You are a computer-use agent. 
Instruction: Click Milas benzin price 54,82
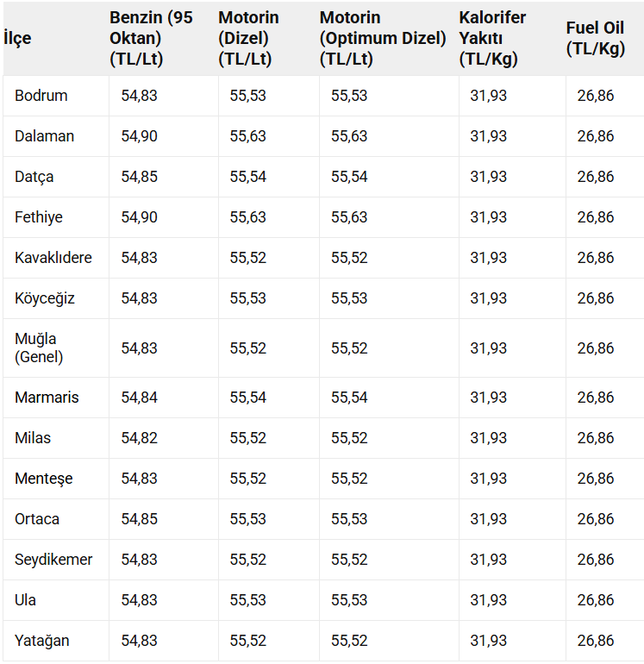click(x=140, y=438)
